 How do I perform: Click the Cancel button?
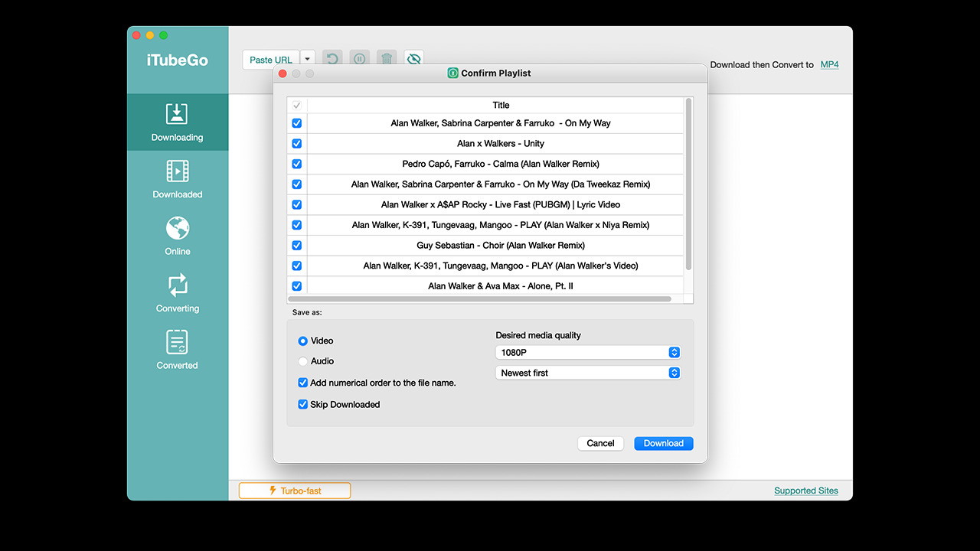[600, 443]
